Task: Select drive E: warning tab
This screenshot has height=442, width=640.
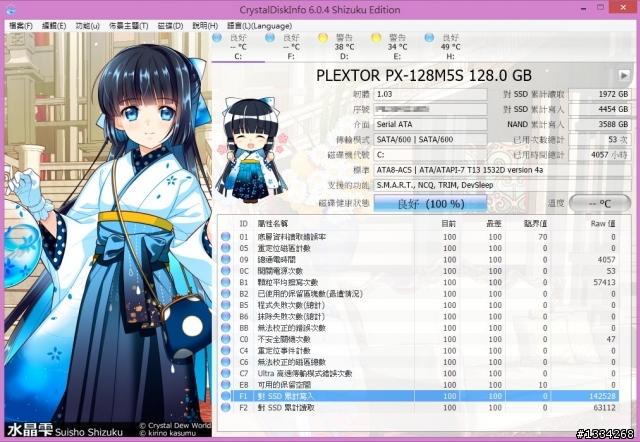Action: [397, 47]
